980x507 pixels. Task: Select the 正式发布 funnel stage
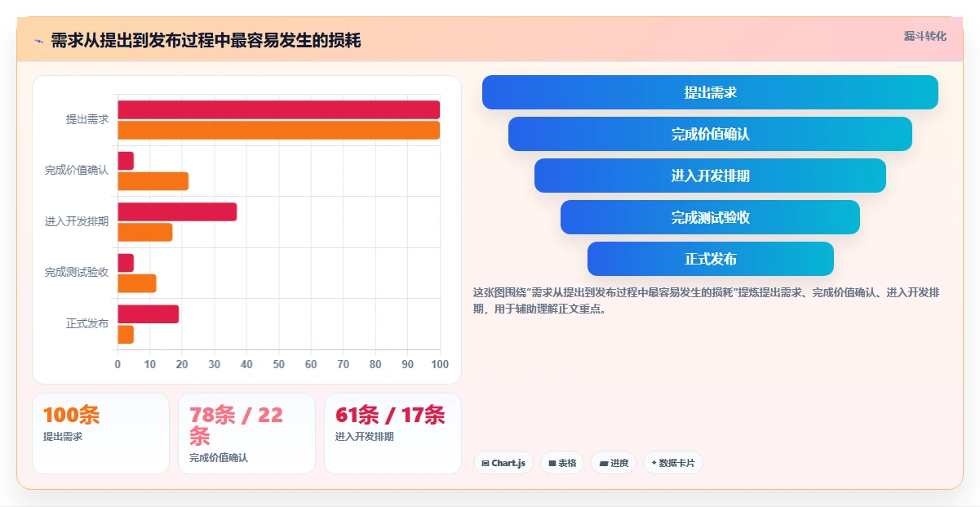pos(710,259)
